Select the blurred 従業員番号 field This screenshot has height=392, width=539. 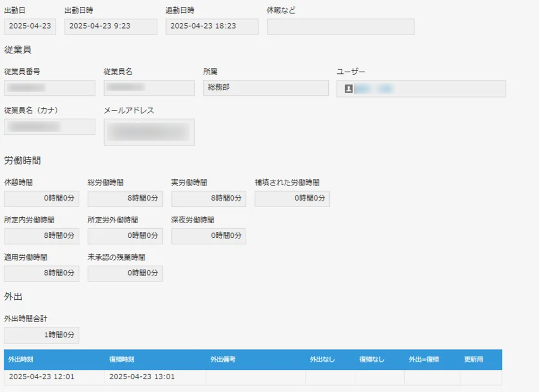coord(50,88)
